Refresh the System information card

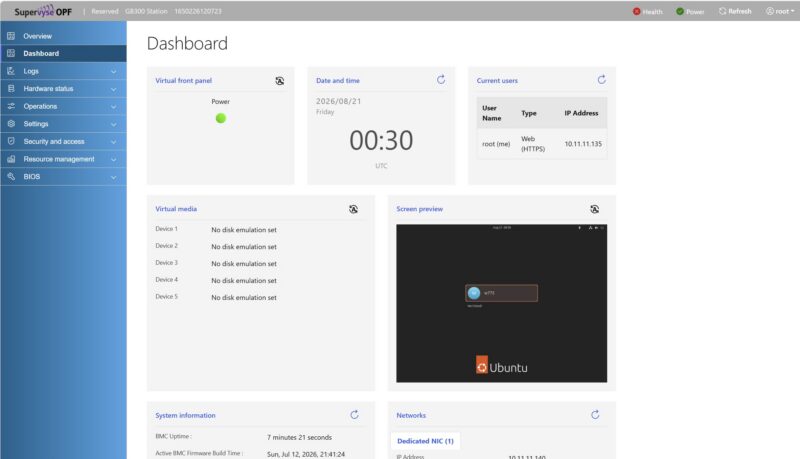coord(354,415)
